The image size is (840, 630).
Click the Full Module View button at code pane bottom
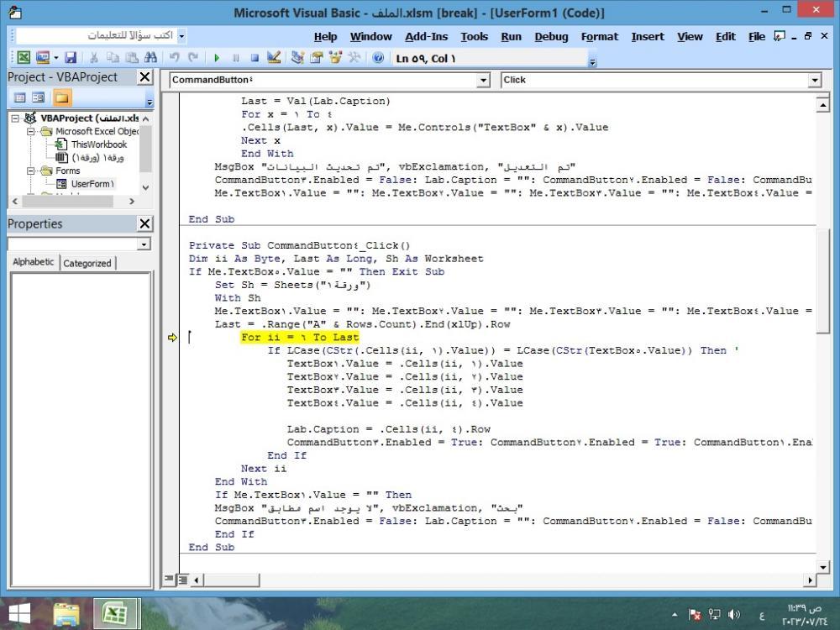[182, 579]
